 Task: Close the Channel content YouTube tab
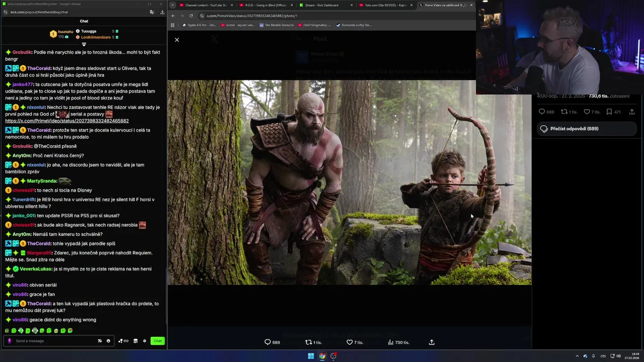(232, 5)
